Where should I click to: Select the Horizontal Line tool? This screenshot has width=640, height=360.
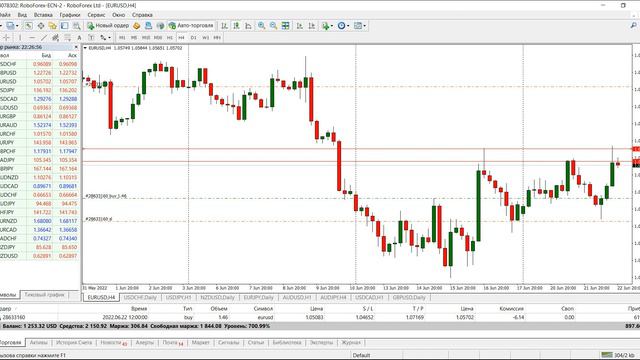[x=31, y=38]
